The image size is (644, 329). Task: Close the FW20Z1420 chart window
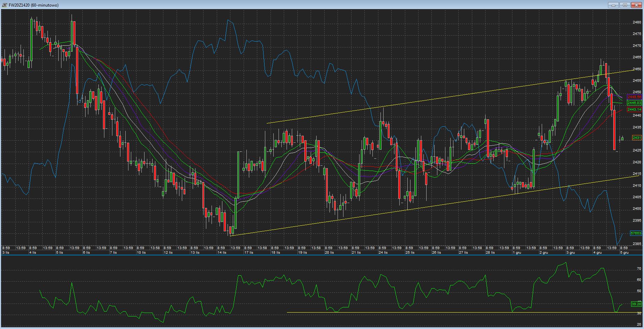click(636, 5)
